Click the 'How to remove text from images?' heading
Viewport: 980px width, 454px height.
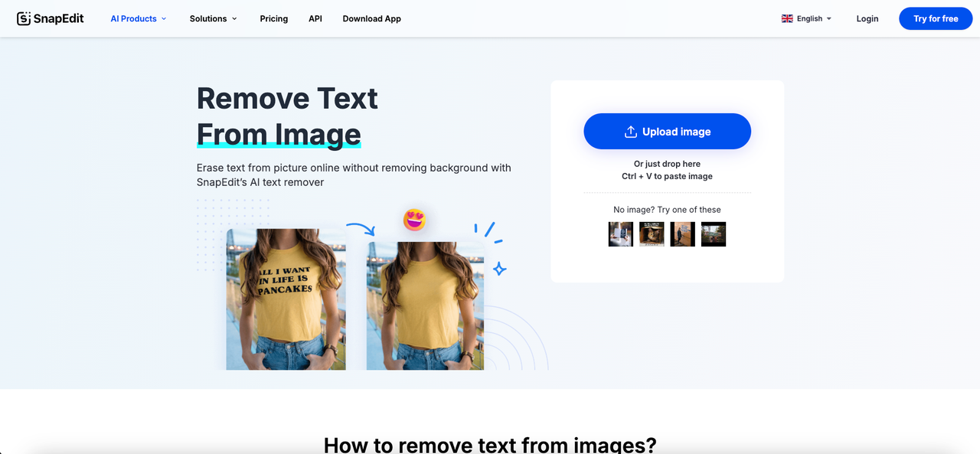coord(490,444)
